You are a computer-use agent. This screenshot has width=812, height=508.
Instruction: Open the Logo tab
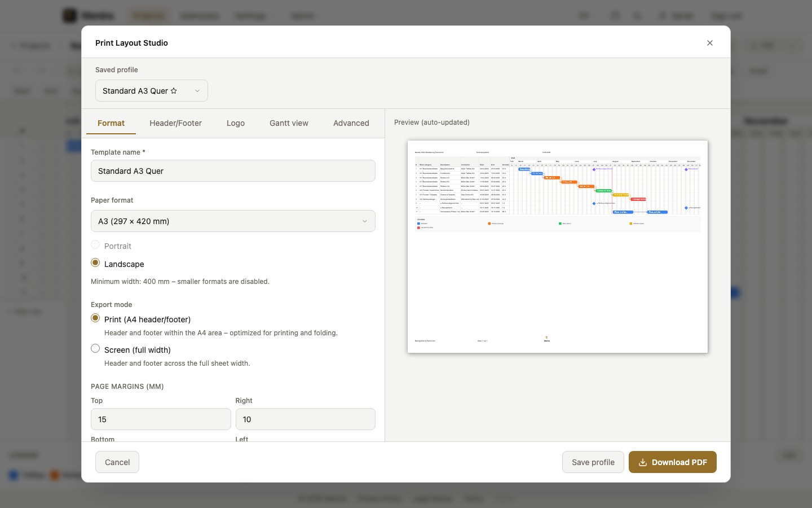point(236,123)
